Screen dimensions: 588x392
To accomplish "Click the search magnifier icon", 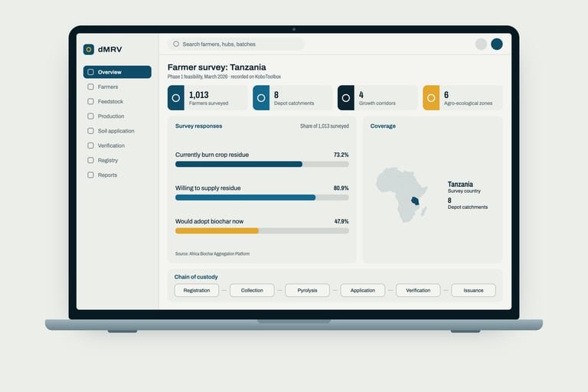I will (x=176, y=44).
